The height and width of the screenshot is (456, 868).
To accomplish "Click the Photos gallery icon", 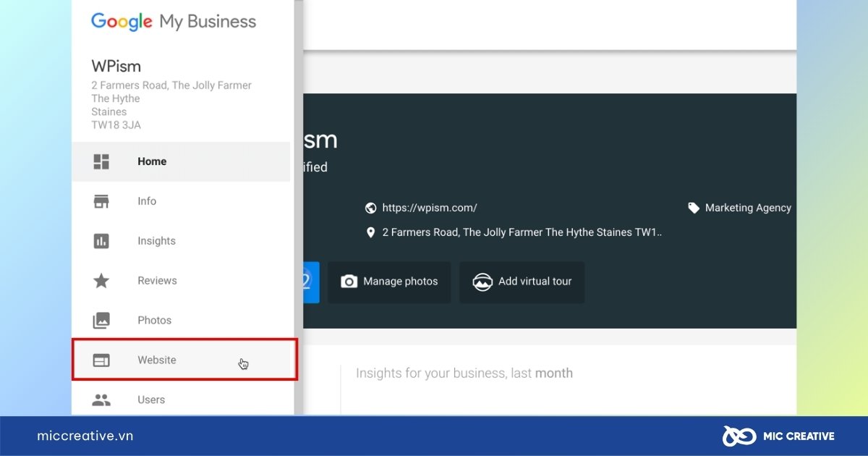I will click(x=101, y=320).
